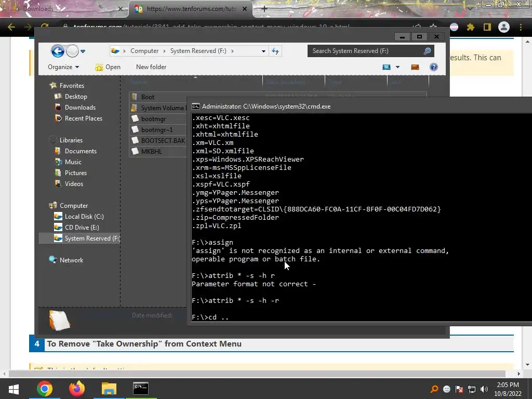Click the page's horizontal scrollbar
Screen dimensions: 532x399
pos(257,374)
